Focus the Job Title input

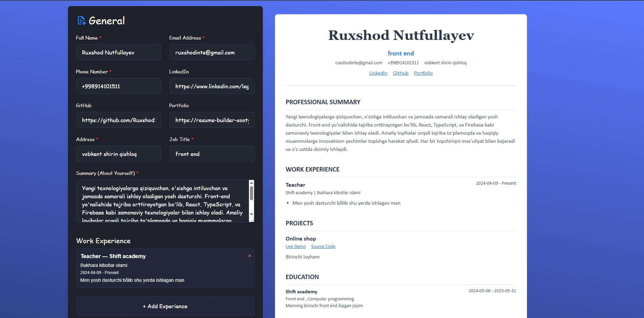[x=212, y=154]
